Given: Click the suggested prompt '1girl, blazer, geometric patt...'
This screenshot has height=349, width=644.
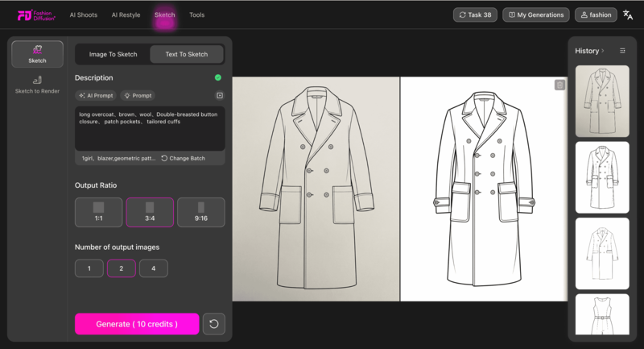Looking at the screenshot, I should coord(118,158).
